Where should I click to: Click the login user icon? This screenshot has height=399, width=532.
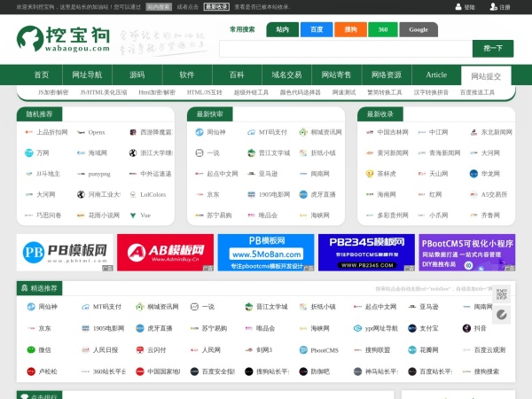(x=458, y=6)
